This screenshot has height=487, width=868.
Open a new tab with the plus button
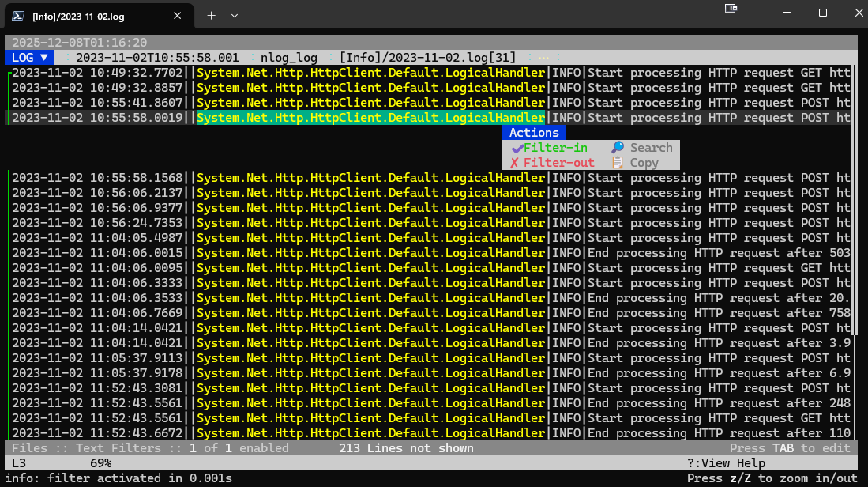click(x=210, y=16)
